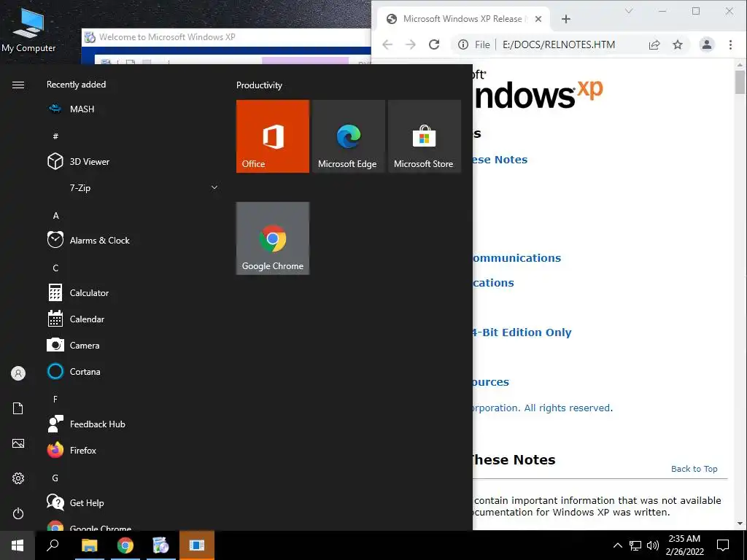Open the Windows XP setup taskbar icon

160,545
